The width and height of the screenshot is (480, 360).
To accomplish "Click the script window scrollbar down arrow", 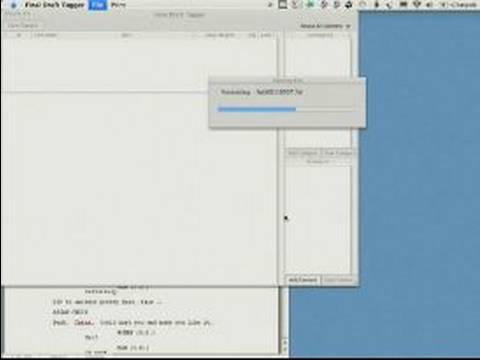I will [285, 349].
